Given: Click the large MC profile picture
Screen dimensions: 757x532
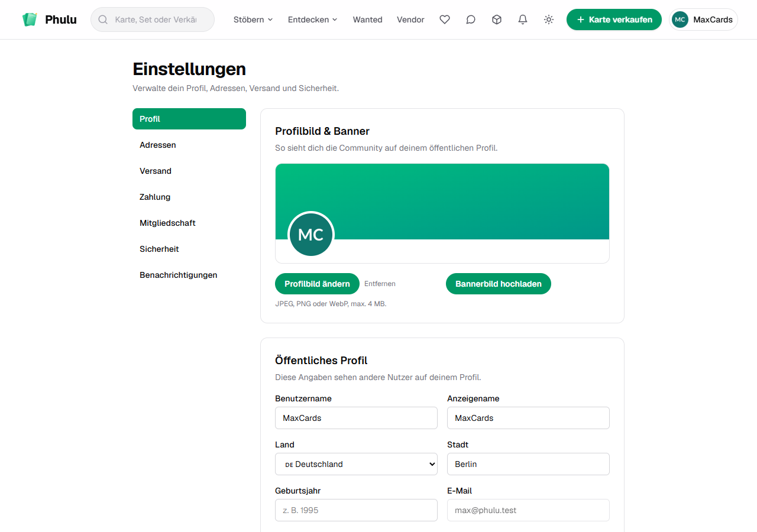Looking at the screenshot, I should pos(311,235).
